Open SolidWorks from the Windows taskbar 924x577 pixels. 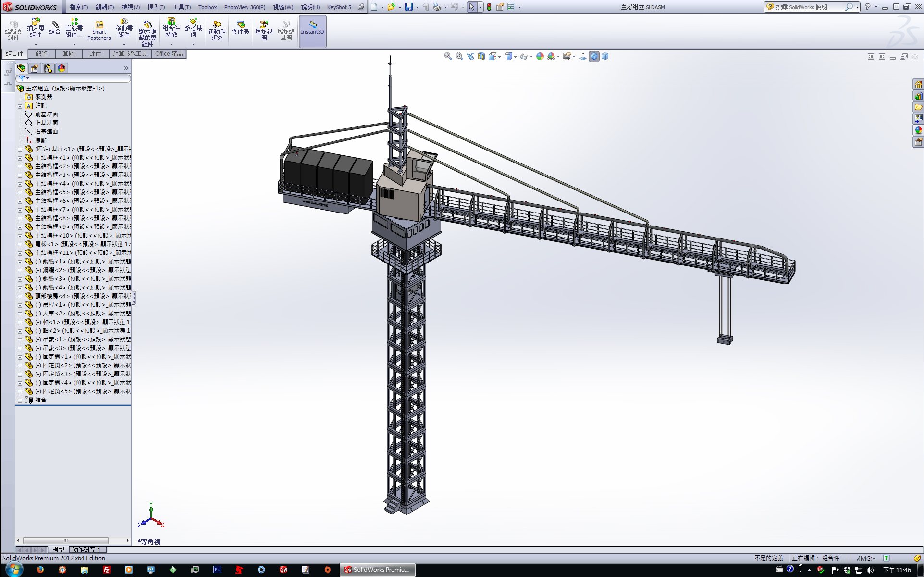click(377, 570)
